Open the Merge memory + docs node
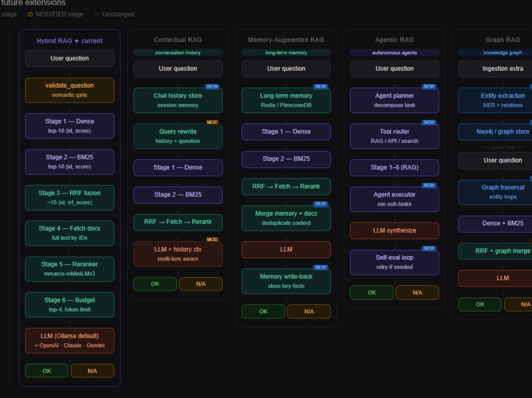532x398 pixels. click(x=286, y=218)
